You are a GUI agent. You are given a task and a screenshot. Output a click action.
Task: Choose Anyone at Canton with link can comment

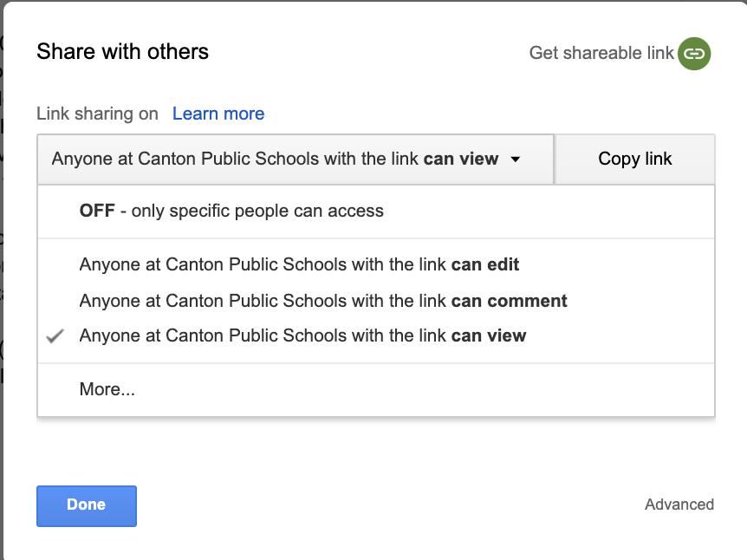pyautogui.click(x=322, y=301)
